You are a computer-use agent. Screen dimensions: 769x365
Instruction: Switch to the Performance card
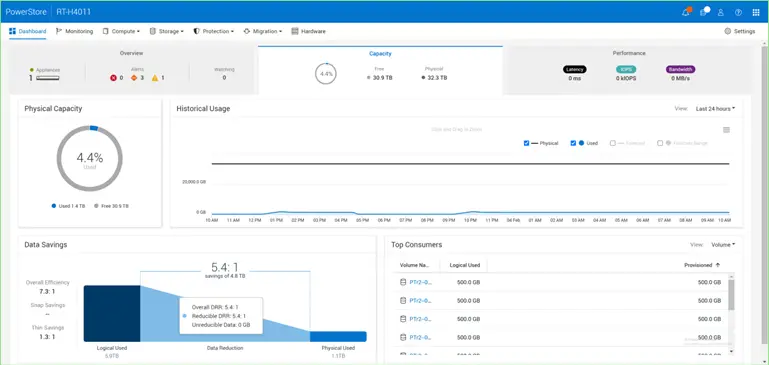[628, 70]
